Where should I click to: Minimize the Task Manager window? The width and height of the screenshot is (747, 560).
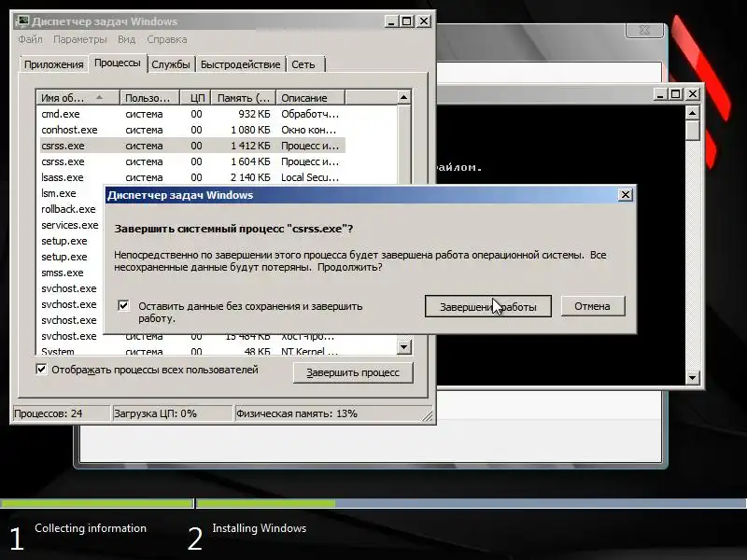point(391,21)
